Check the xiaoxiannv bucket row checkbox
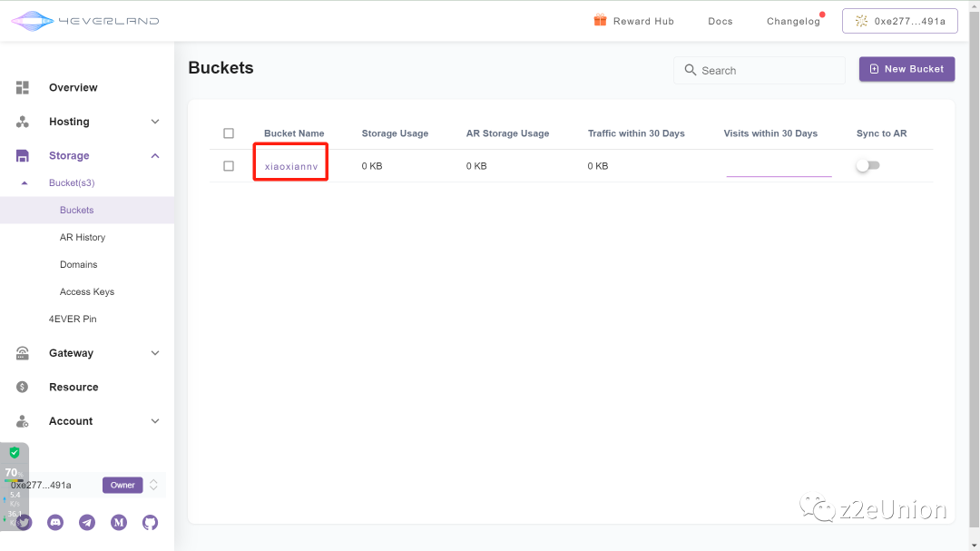Screen dimensions: 980x551 [x=229, y=166]
